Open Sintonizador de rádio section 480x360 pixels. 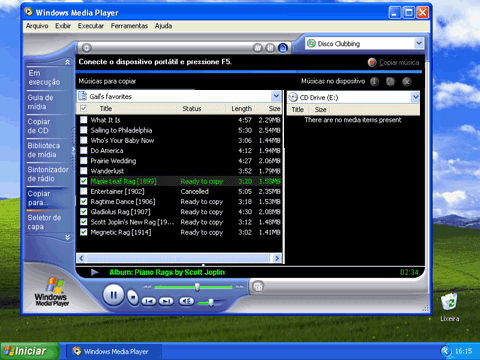(48, 174)
